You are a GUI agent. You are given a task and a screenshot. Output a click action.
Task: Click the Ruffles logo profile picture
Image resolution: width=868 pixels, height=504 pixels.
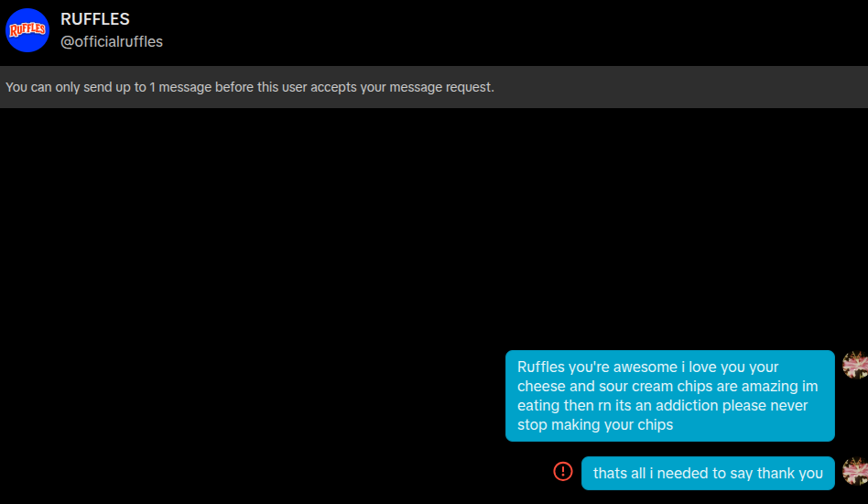27,30
